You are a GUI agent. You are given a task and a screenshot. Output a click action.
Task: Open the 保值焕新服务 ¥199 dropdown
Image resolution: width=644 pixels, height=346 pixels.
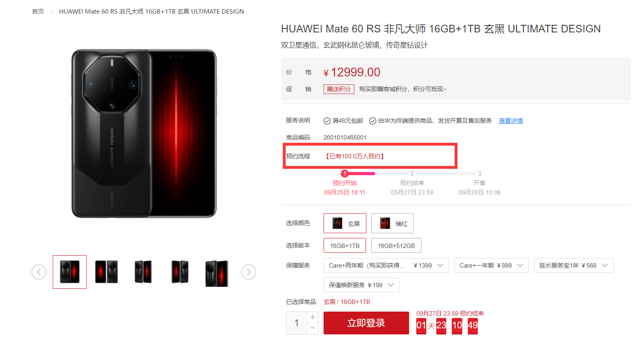[362, 285]
